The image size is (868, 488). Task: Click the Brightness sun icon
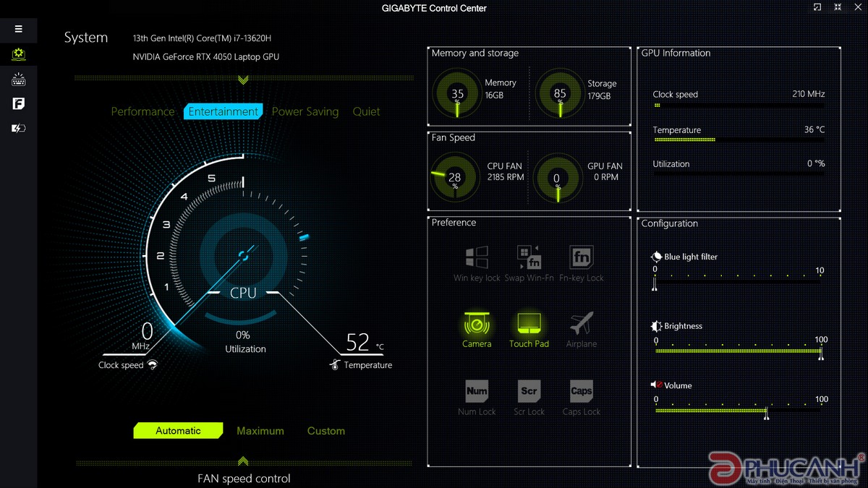pyautogui.click(x=657, y=326)
